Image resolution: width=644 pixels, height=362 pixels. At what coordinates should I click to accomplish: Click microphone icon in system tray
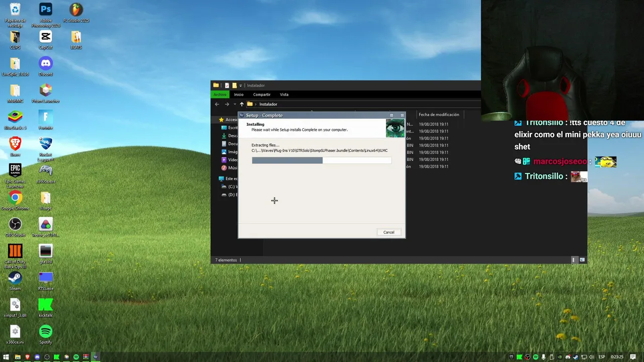tap(543, 357)
